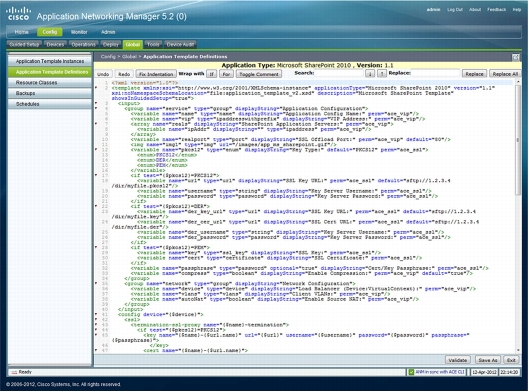Screen dimensions: 529x392
Task: Open Backups in the sidebar
Action: (50, 93)
